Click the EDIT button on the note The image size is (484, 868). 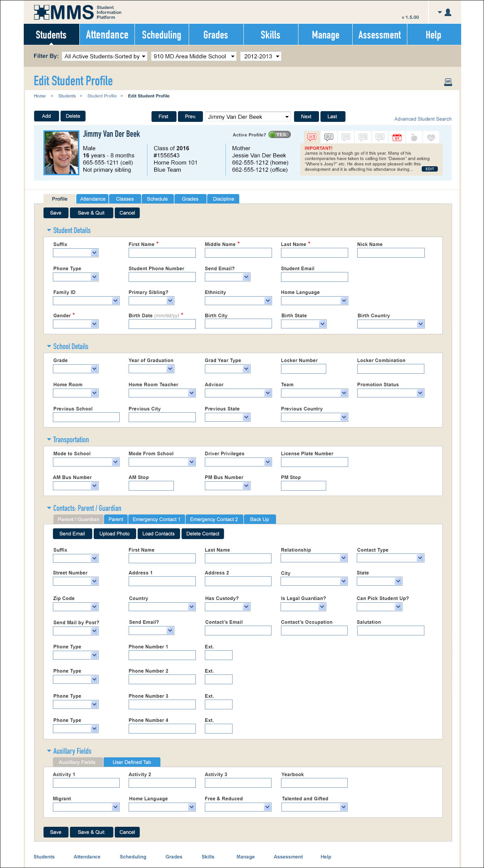[430, 169]
